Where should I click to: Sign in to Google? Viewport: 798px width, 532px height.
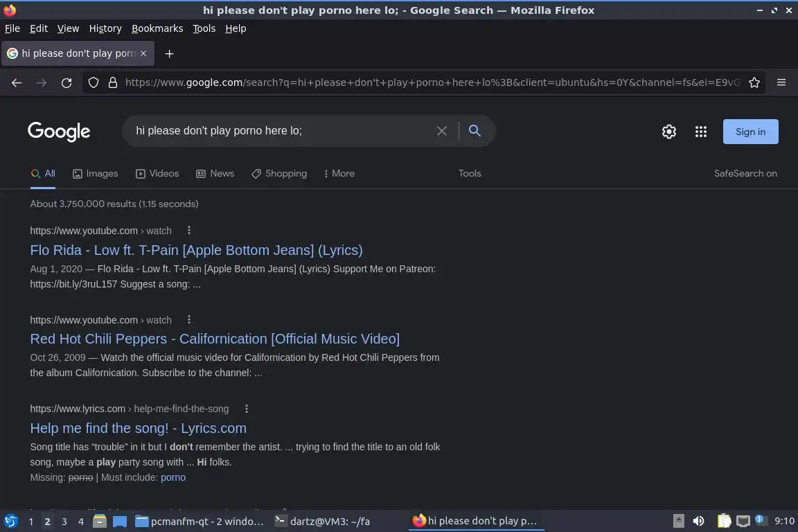click(x=751, y=132)
